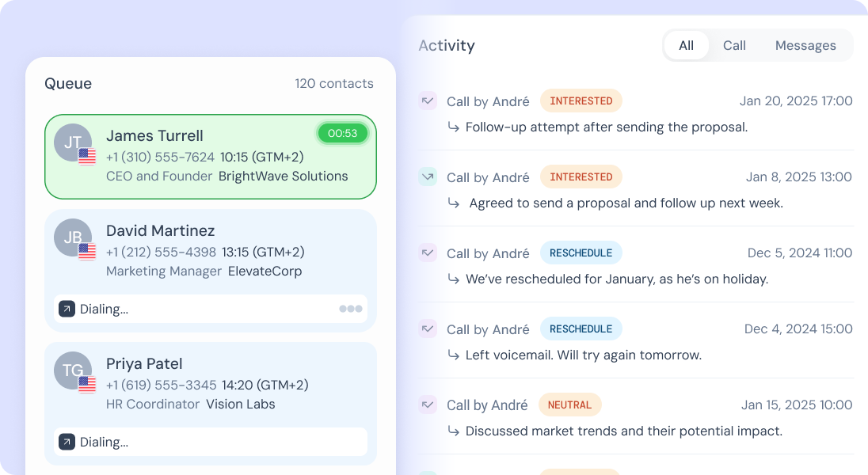Select the All activity filter

[687, 45]
